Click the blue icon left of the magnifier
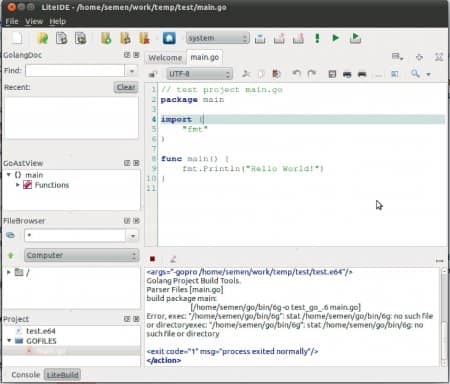 [x=395, y=74]
